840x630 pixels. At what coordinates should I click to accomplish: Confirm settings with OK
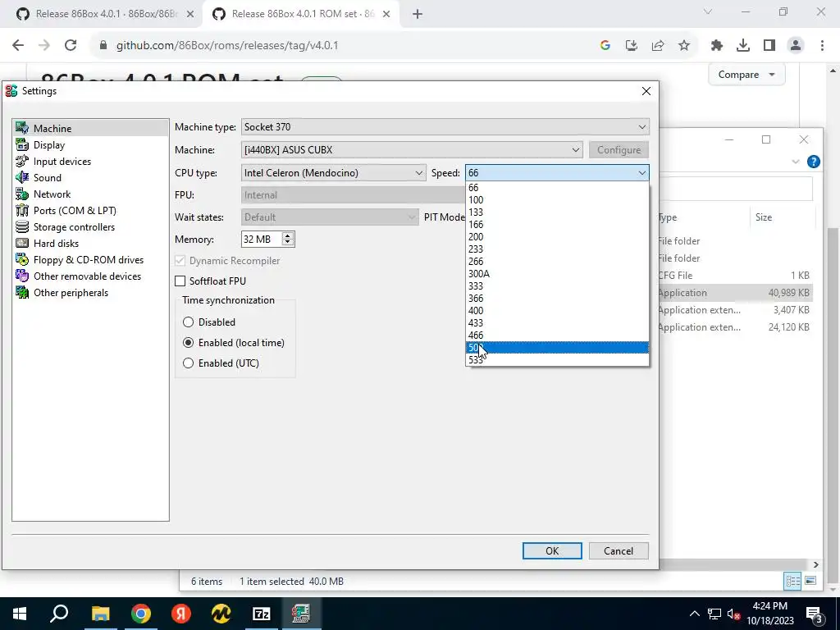tap(552, 550)
